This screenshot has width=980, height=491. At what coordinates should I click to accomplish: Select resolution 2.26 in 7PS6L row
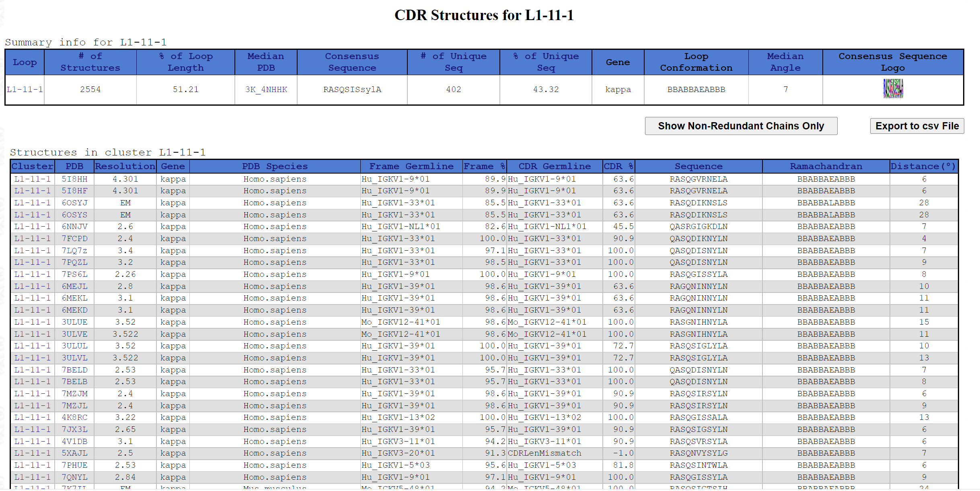pos(125,274)
